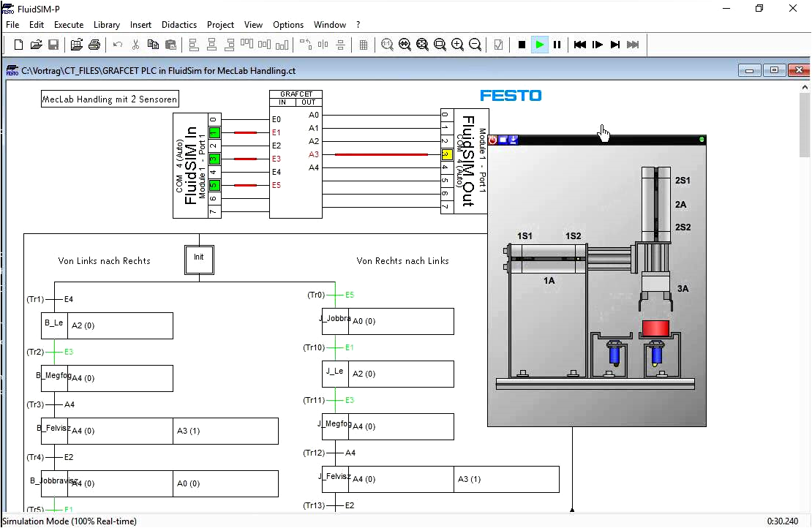Print the circuit diagram
The height and width of the screenshot is (528, 812).
pyautogui.click(x=94, y=45)
